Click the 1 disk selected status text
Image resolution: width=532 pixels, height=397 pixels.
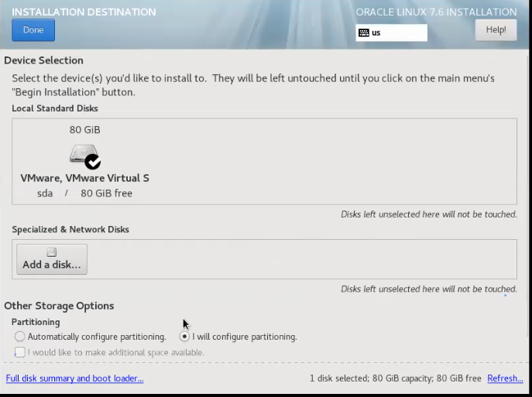point(395,378)
